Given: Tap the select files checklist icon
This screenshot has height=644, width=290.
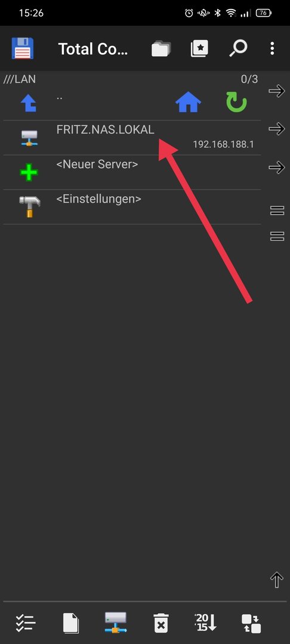Looking at the screenshot, I should tap(26, 624).
